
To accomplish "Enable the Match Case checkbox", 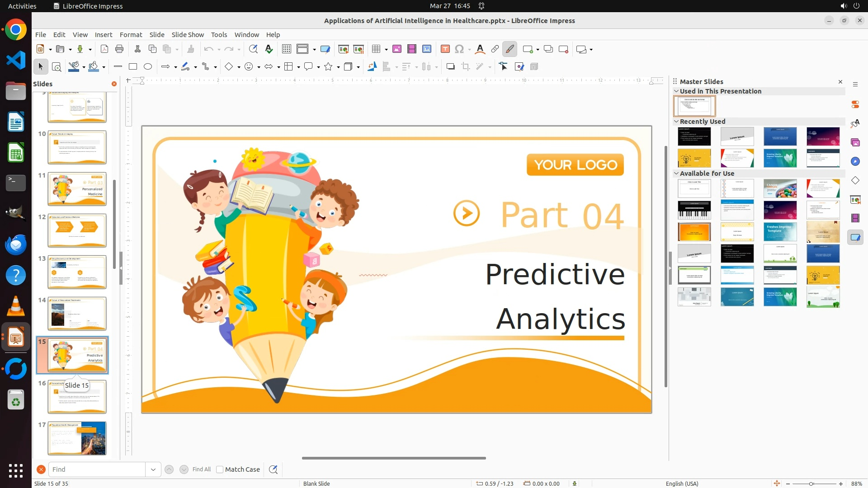I will click(220, 469).
